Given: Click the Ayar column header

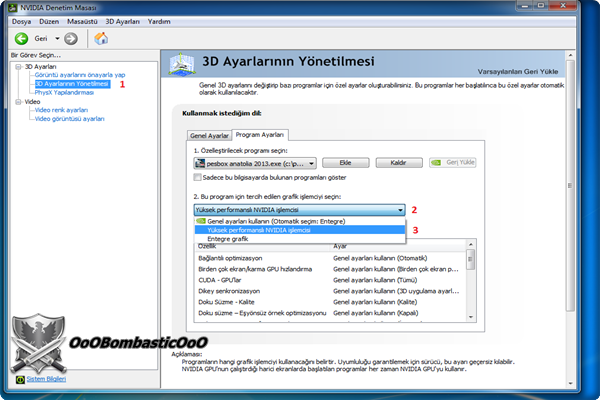Looking at the screenshot, I should tap(398, 247).
